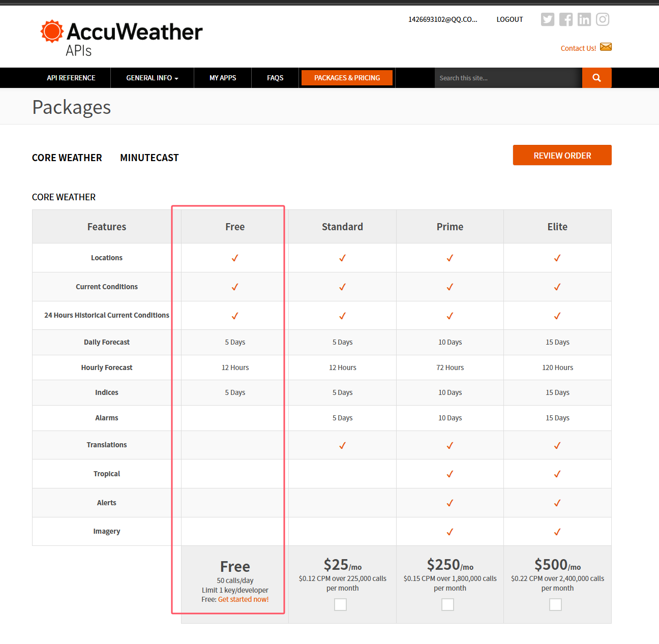Click the Daily Forecast row label
Viewport: 659px width, 644px height.
point(107,342)
